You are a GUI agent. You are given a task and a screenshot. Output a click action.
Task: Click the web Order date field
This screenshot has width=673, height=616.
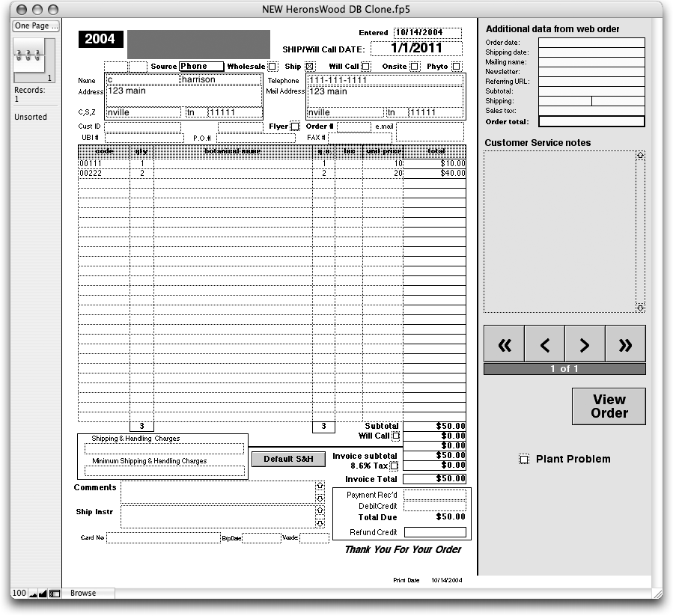click(x=591, y=43)
